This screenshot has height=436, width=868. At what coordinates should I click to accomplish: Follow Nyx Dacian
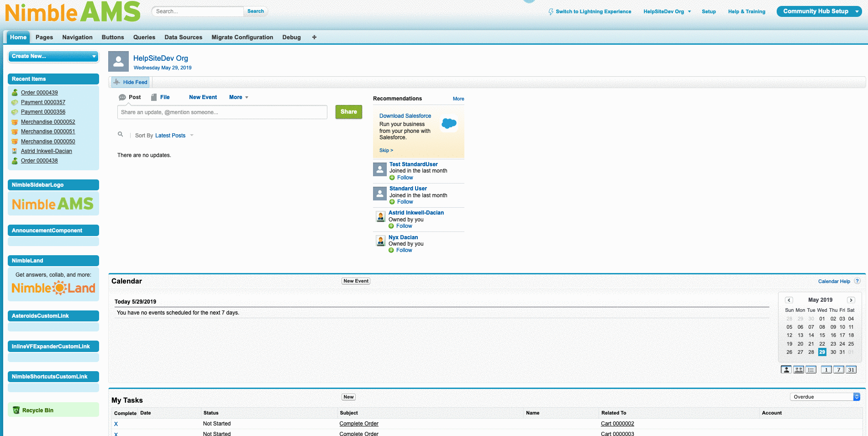[x=404, y=250]
